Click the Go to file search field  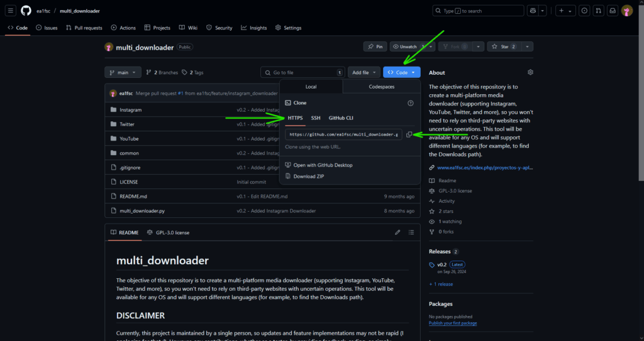pos(303,72)
